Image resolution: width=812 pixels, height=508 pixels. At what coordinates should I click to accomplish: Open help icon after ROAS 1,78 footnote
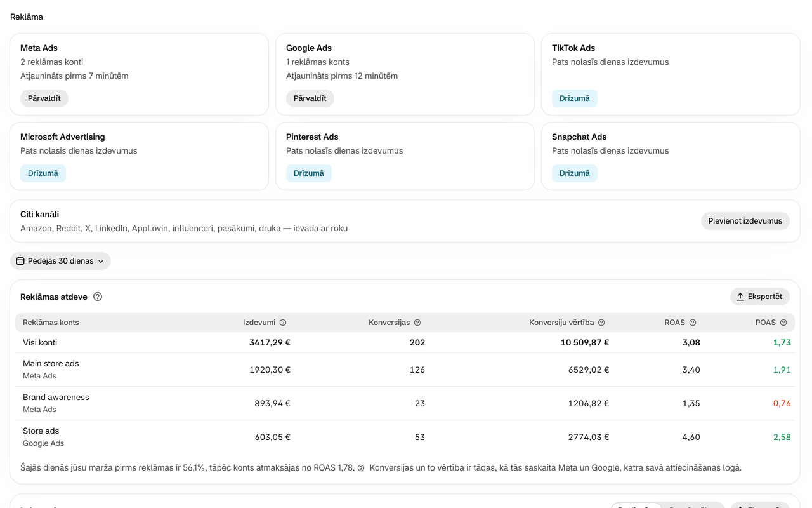pyautogui.click(x=361, y=468)
